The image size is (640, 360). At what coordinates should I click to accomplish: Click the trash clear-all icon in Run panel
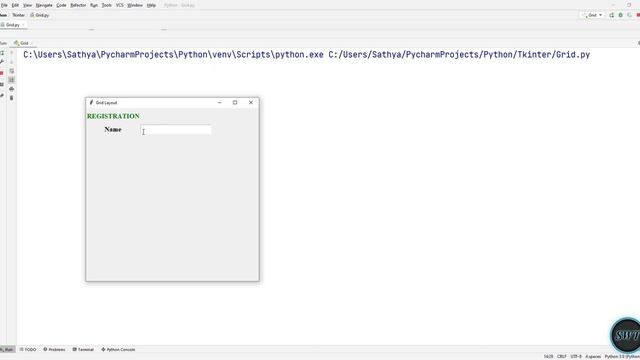pyautogui.click(x=11, y=98)
